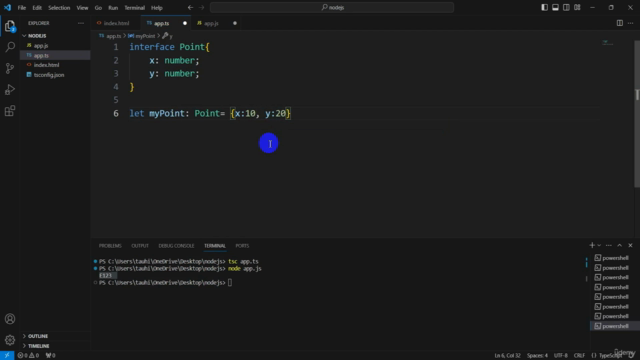Maximize the terminal panel size
Screen dimensions: 640x360
pos(620,245)
